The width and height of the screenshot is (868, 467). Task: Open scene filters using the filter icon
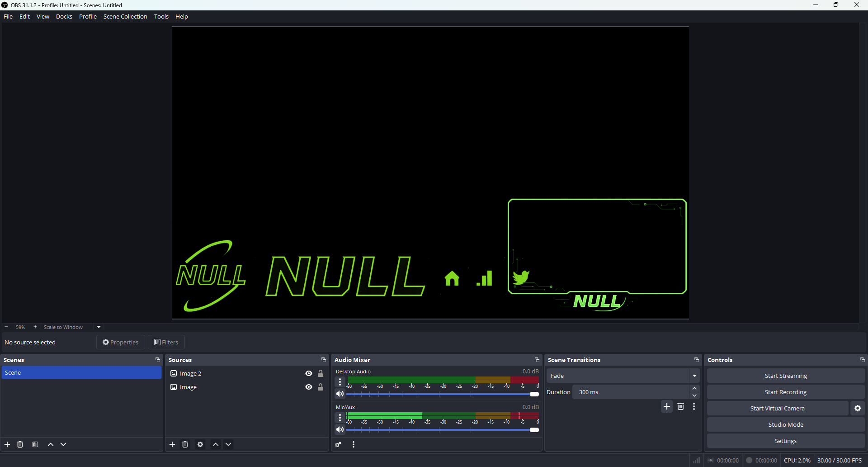(x=35, y=444)
